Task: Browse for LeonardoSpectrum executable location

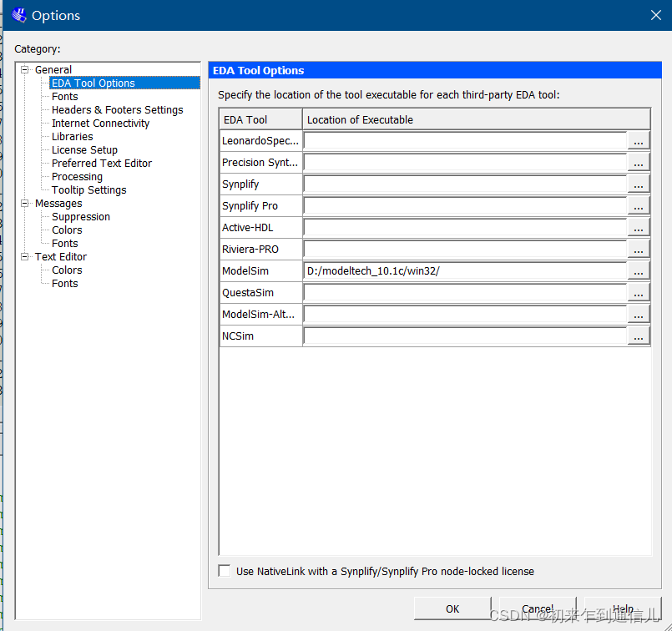Action: [x=638, y=141]
